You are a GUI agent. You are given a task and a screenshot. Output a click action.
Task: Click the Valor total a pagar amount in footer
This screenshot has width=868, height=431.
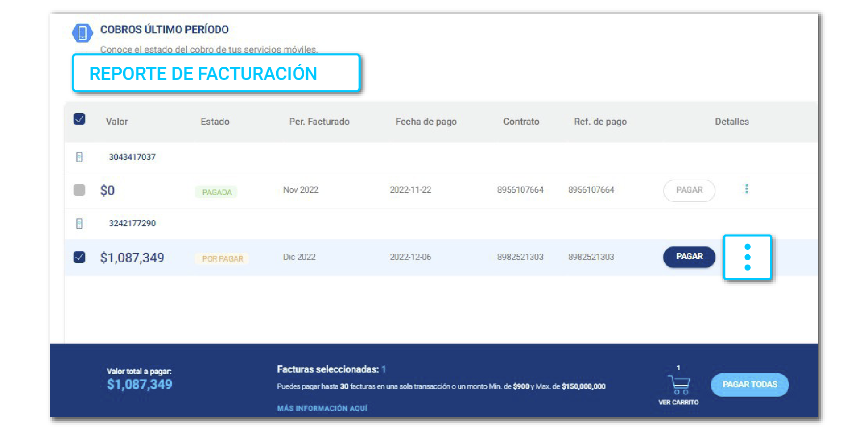(x=139, y=384)
